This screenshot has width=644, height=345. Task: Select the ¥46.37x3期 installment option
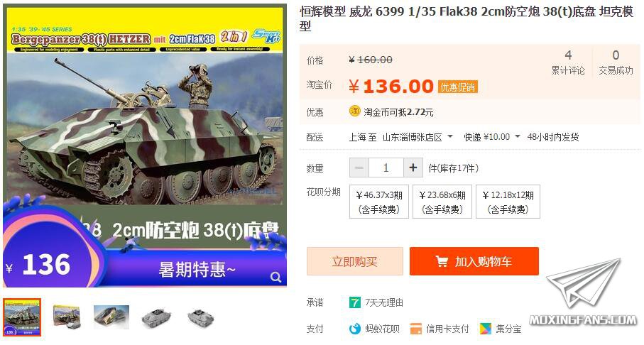click(x=378, y=202)
